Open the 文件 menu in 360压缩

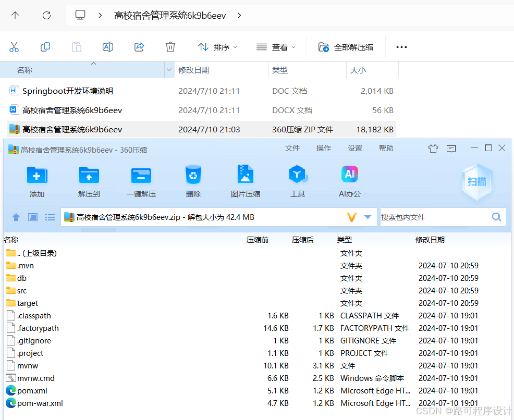[292, 148]
